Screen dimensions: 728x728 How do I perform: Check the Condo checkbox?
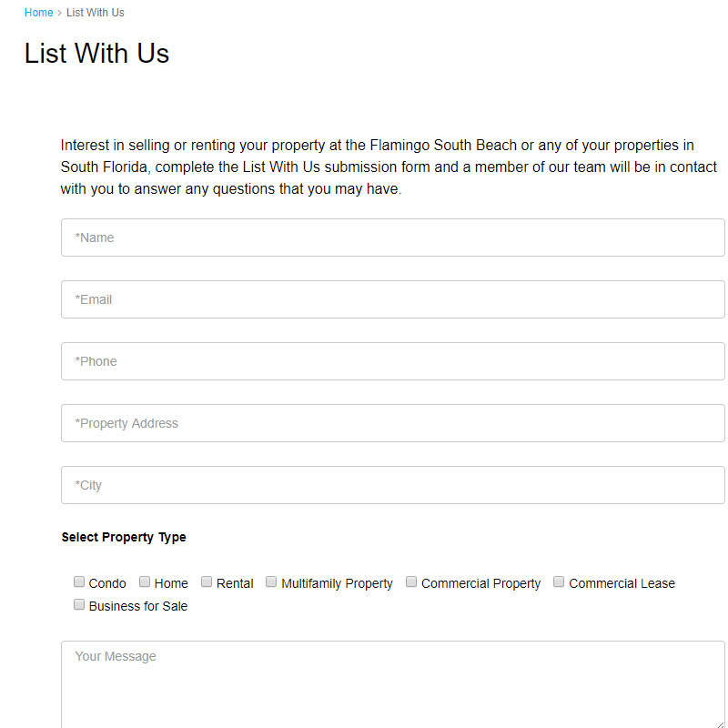[79, 582]
